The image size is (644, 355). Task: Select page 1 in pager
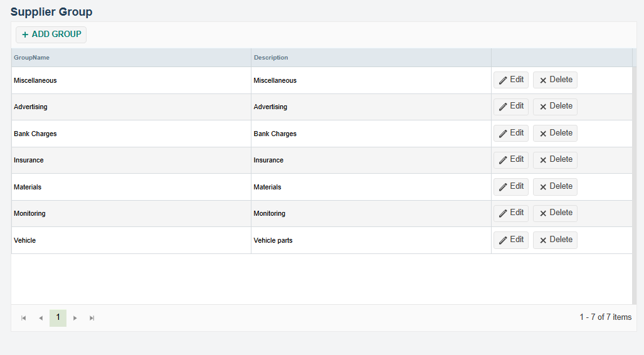point(58,318)
